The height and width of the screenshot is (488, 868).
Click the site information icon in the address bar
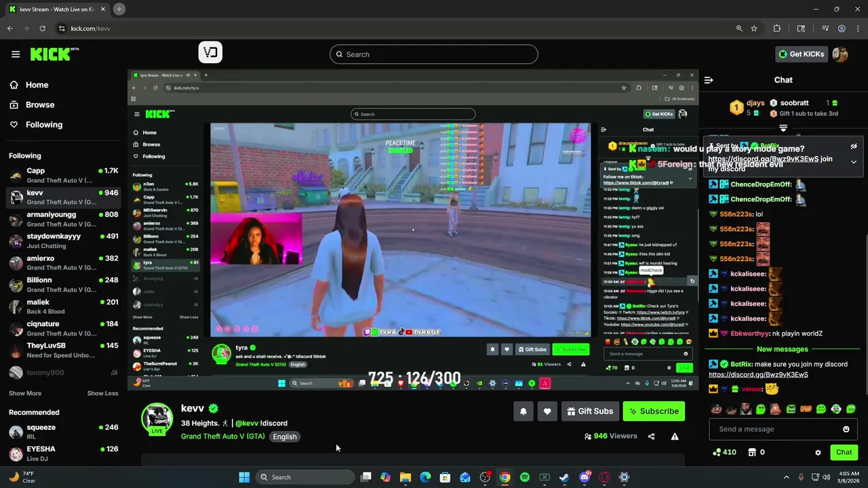coord(62,28)
